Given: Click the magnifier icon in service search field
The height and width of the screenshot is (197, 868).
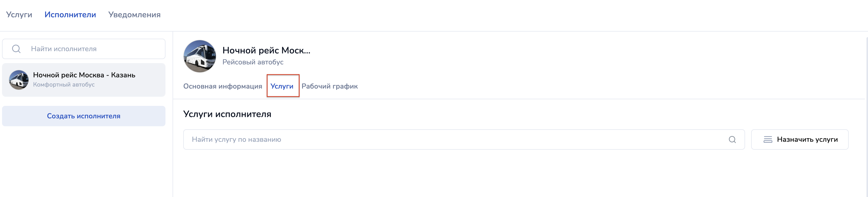Looking at the screenshot, I should (x=732, y=139).
